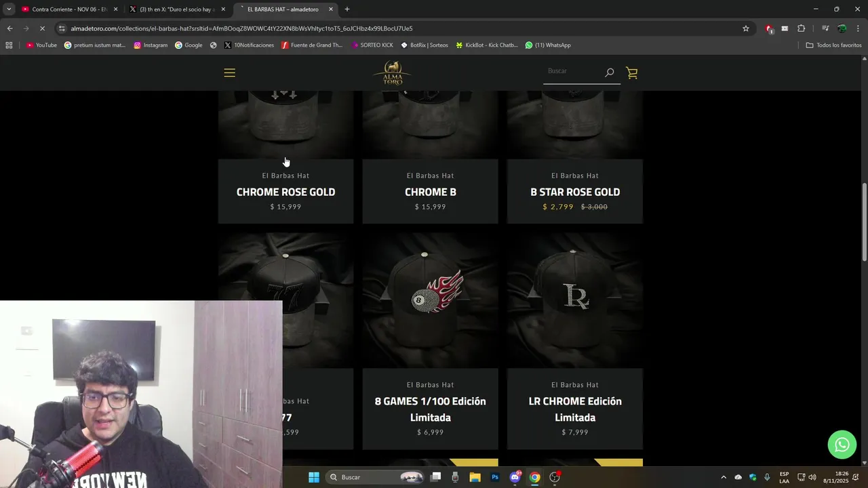The height and width of the screenshot is (488, 868).
Task: Open the Instagram bookmark
Action: point(151,45)
